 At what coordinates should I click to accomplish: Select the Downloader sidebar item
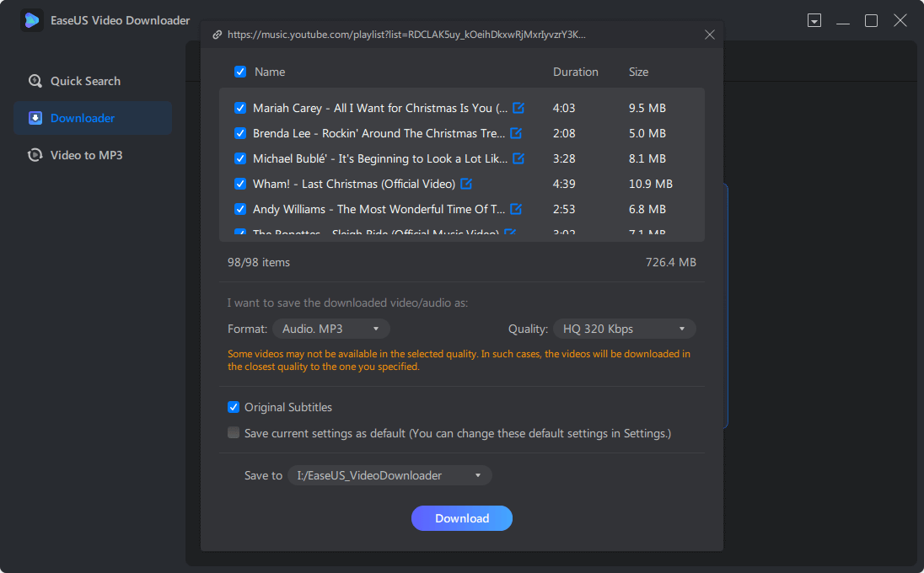83,118
